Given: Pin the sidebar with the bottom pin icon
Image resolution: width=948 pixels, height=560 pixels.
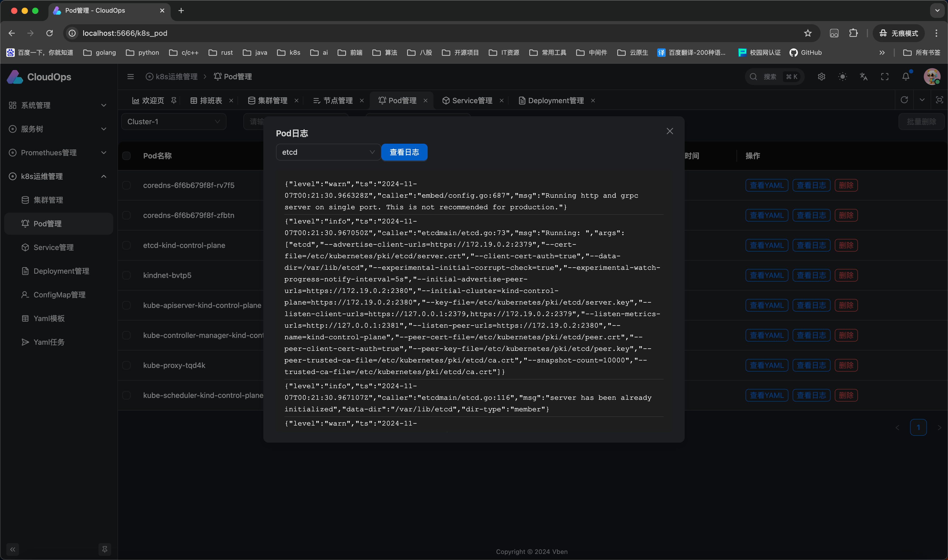Looking at the screenshot, I should click(x=105, y=549).
